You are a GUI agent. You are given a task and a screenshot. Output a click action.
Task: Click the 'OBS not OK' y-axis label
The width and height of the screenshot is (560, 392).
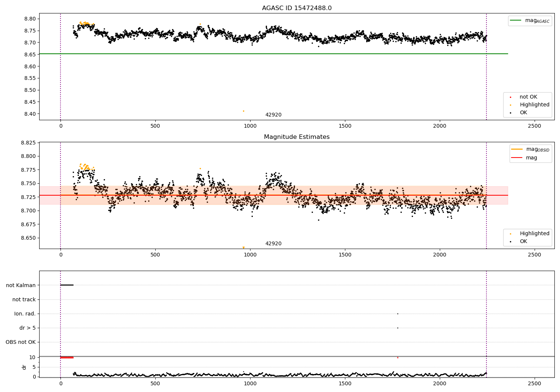coord(21,342)
